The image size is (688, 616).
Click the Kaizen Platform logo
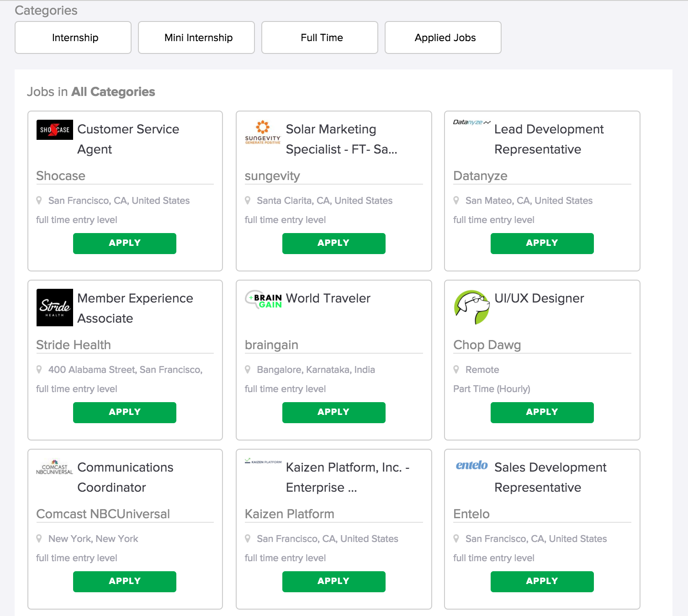[x=263, y=461]
